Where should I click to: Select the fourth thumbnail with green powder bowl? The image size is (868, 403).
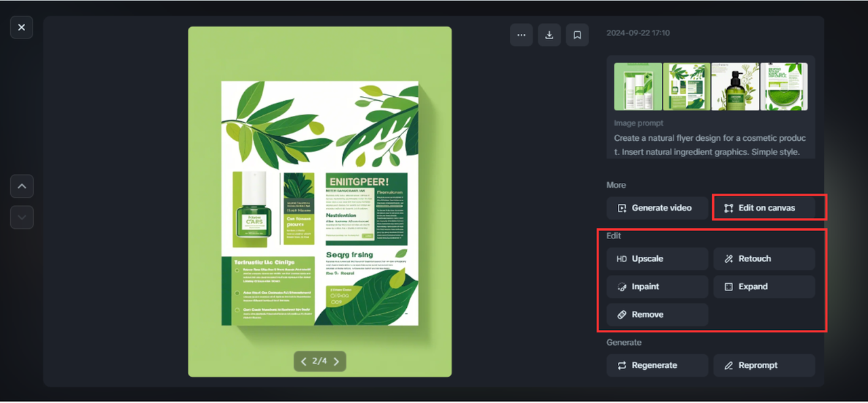coord(784,87)
